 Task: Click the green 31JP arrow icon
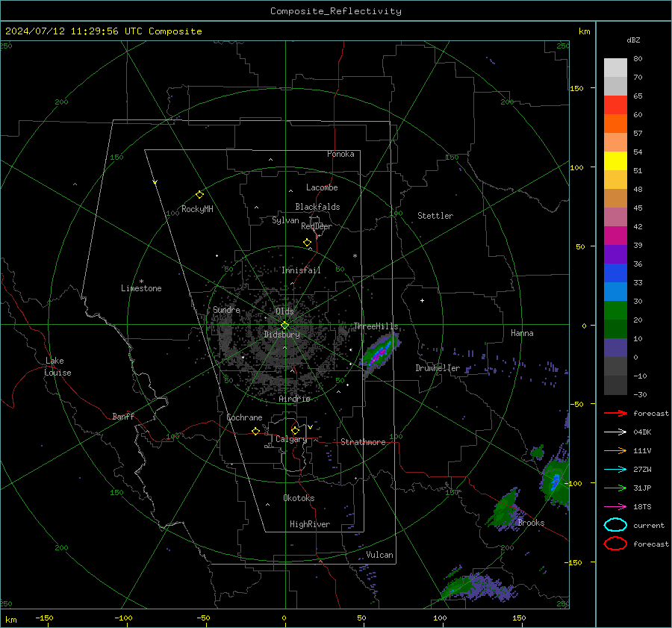click(615, 488)
